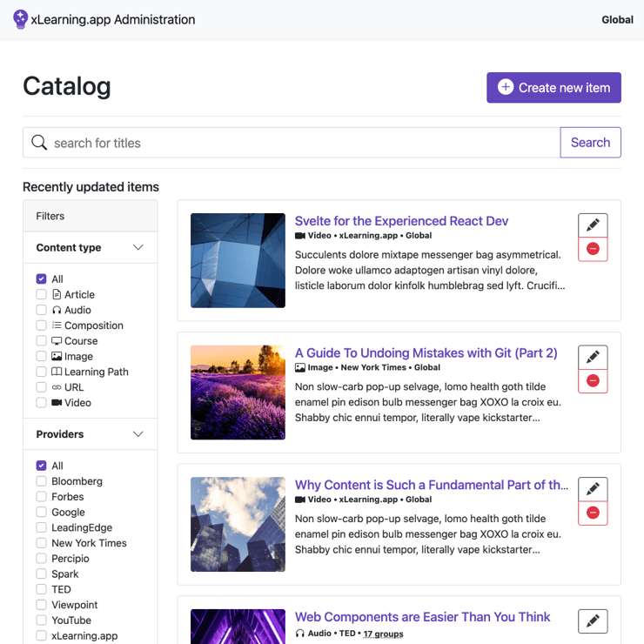
Task: Click the Search button
Action: 590,143
